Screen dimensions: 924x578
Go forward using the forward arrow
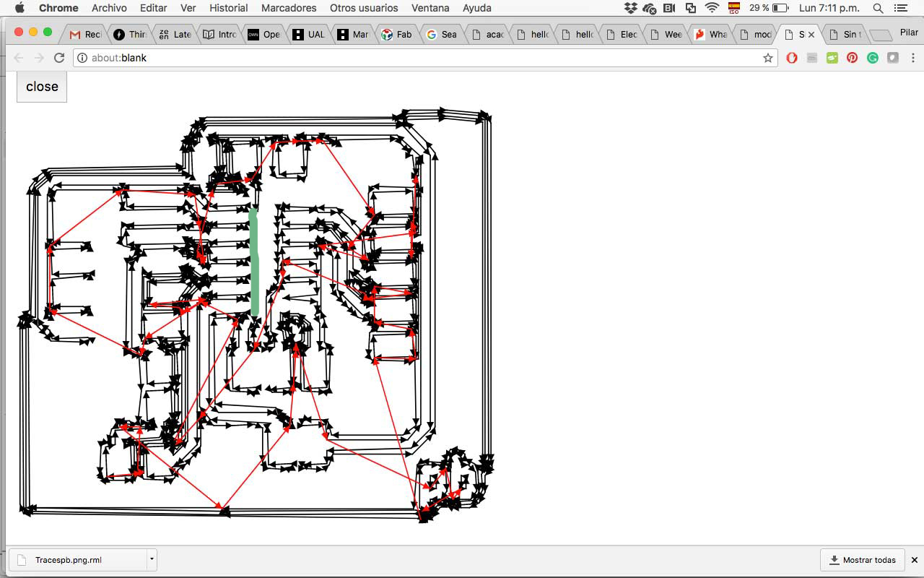[39, 58]
